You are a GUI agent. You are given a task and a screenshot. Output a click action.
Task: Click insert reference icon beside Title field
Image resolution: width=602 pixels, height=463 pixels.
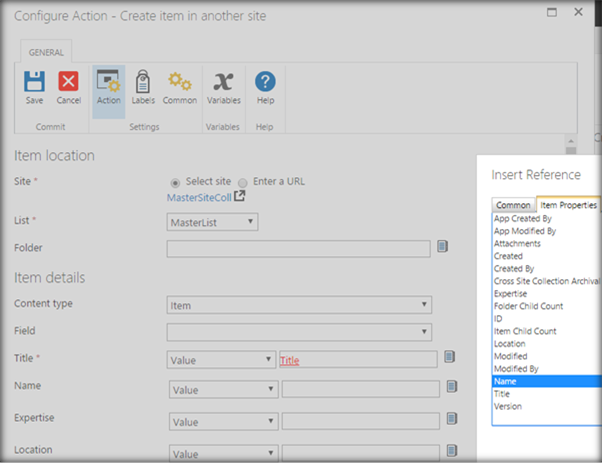click(x=450, y=358)
